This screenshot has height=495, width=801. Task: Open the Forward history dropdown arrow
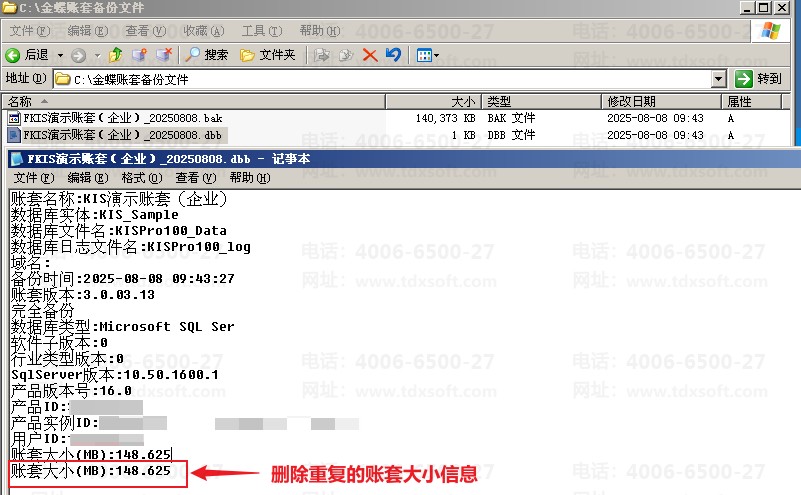97,55
